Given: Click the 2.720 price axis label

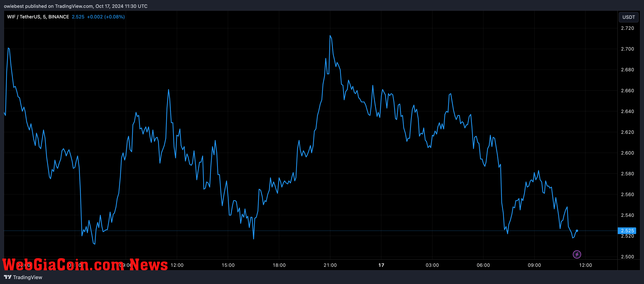Looking at the screenshot, I should coord(628,28).
